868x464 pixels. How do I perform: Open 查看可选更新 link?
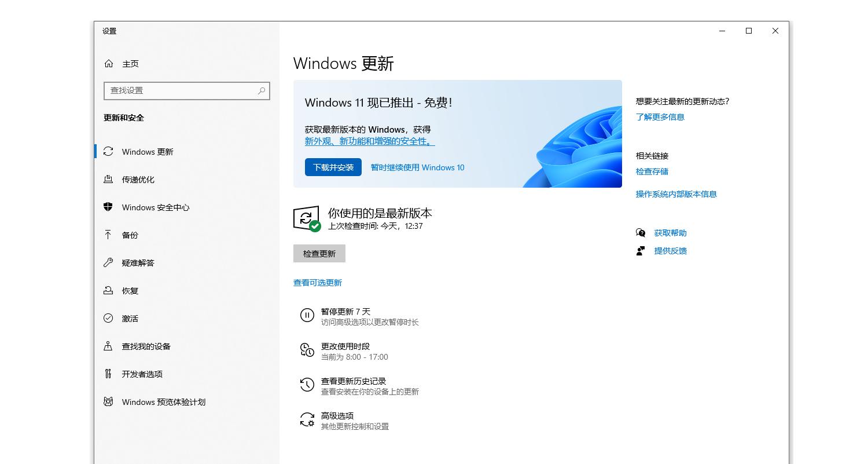pos(318,283)
